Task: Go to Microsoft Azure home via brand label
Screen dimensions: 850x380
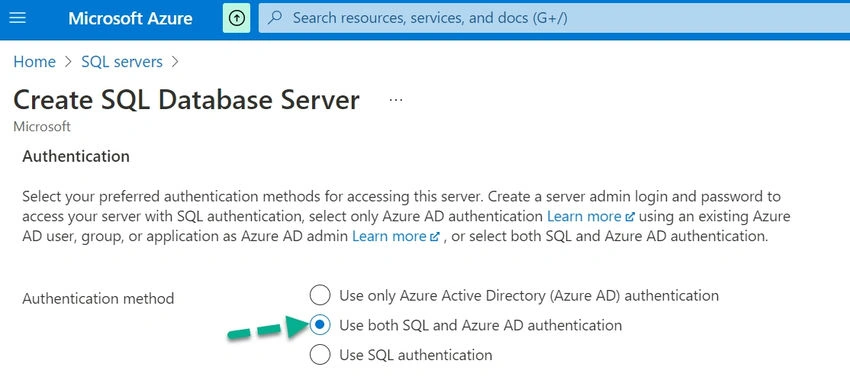Action: (x=130, y=18)
